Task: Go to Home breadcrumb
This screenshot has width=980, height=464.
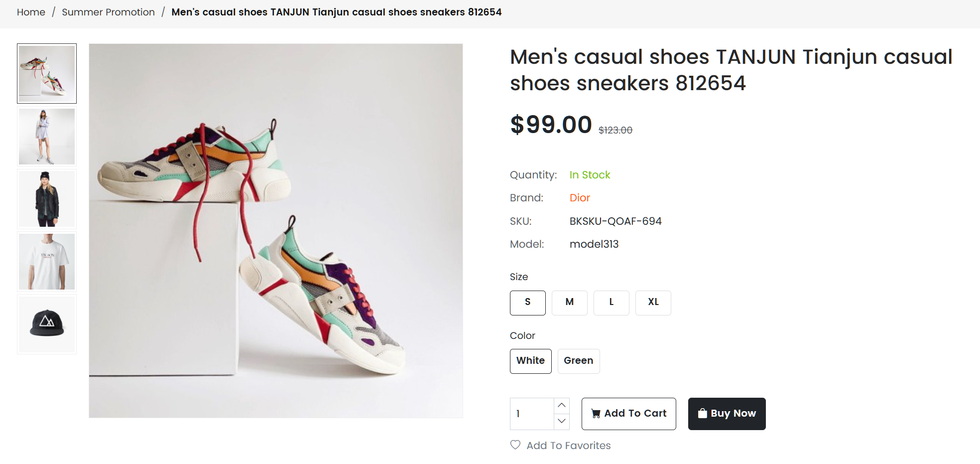Action: point(31,12)
